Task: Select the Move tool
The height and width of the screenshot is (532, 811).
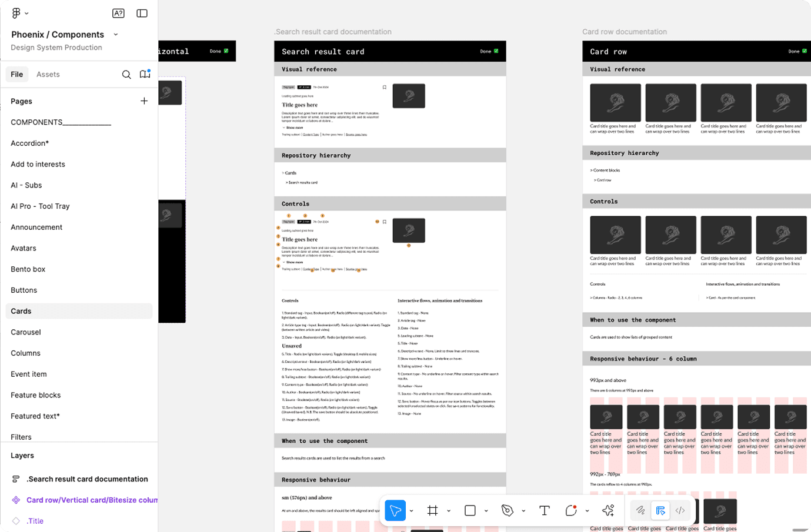Action: [x=395, y=510]
